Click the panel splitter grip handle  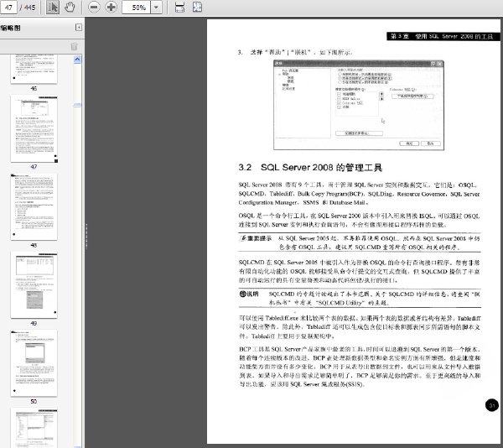point(86,237)
